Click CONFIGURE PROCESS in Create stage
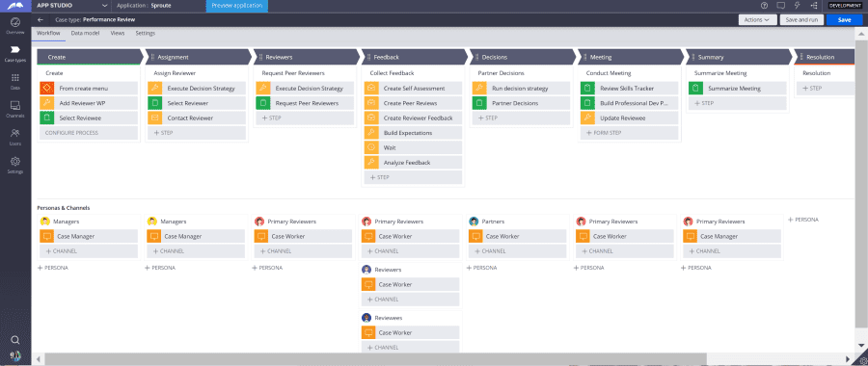This screenshot has height=366, width=868. pyautogui.click(x=89, y=133)
